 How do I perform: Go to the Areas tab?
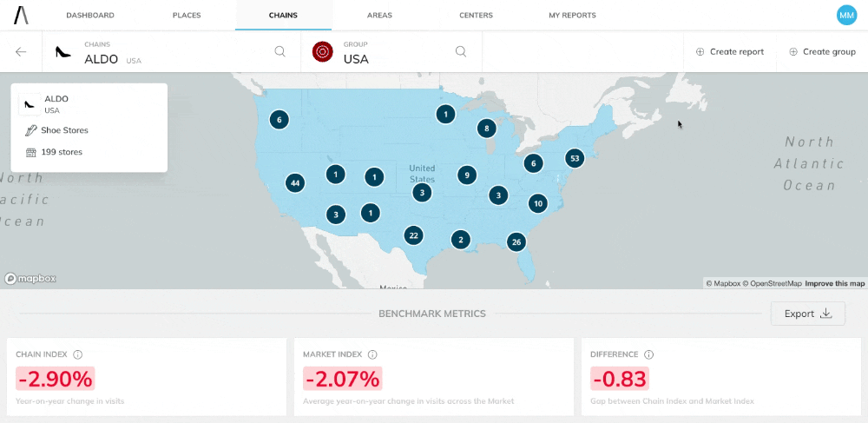[x=379, y=16]
